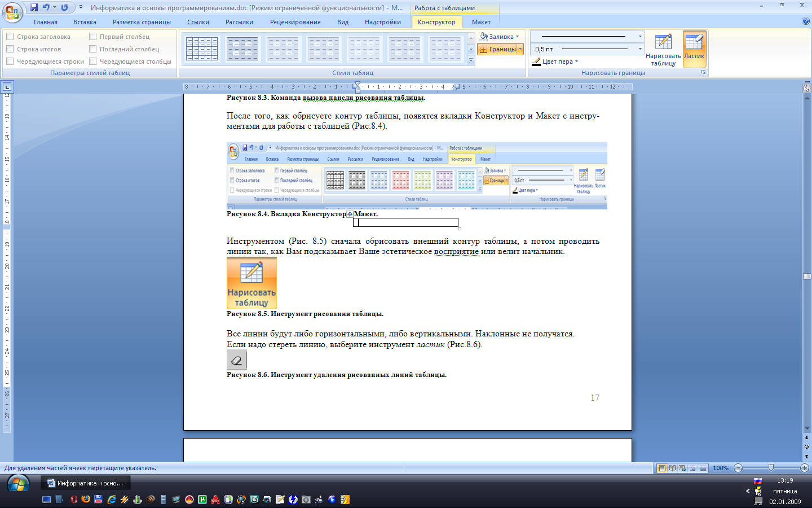This screenshot has width=812, height=508.
Task: Click the vertical scrollbar thumb
Action: tap(807, 277)
